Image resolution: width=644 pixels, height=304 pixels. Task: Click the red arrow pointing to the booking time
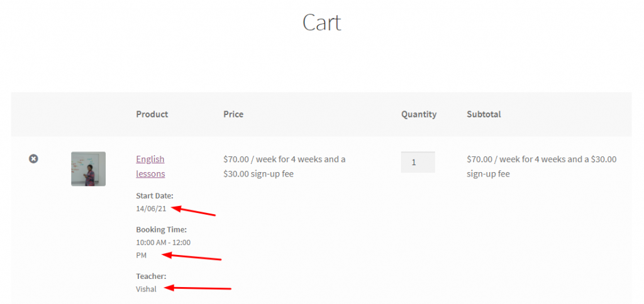(x=191, y=257)
